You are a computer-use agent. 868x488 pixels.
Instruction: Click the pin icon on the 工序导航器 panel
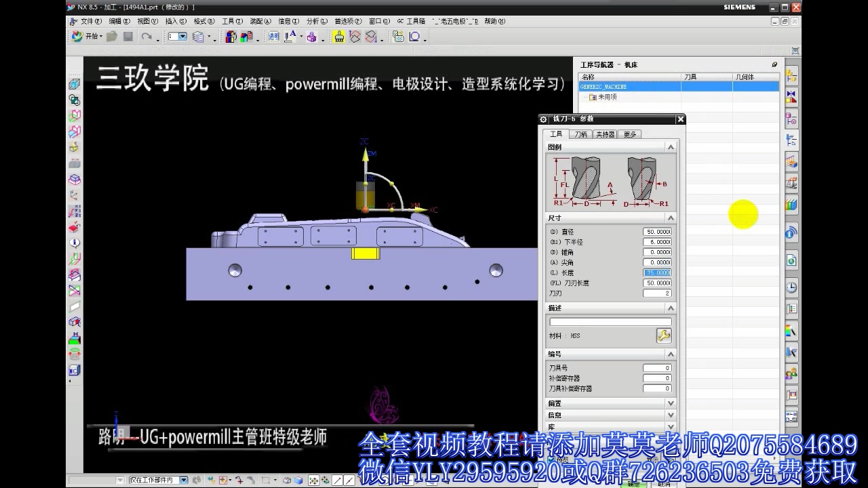coord(774,64)
